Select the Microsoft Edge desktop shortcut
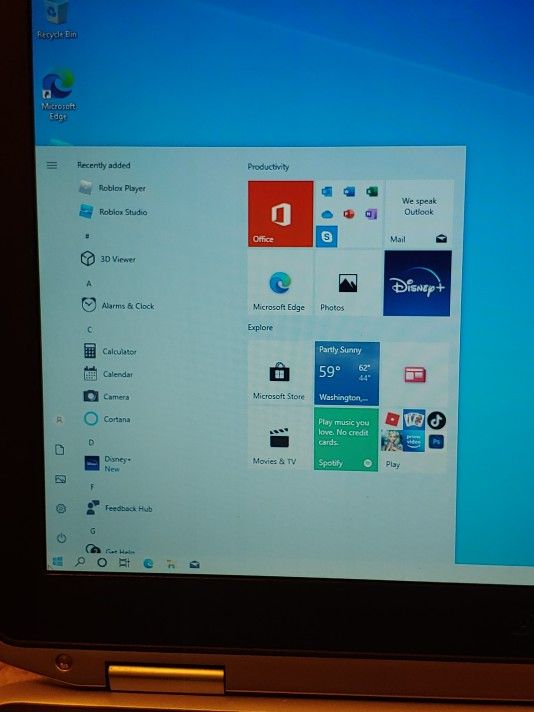534x712 pixels. [58, 95]
